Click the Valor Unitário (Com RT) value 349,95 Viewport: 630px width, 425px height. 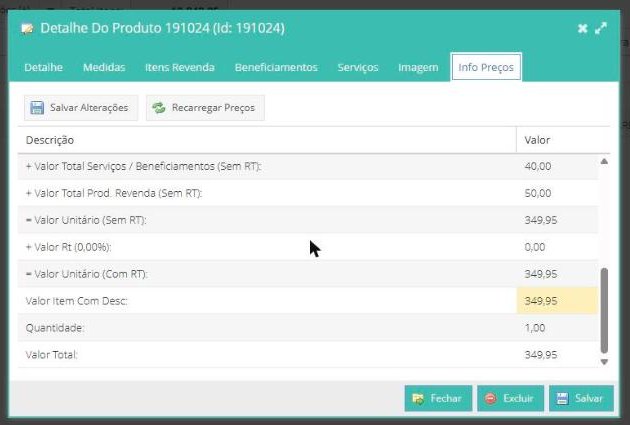point(541,274)
